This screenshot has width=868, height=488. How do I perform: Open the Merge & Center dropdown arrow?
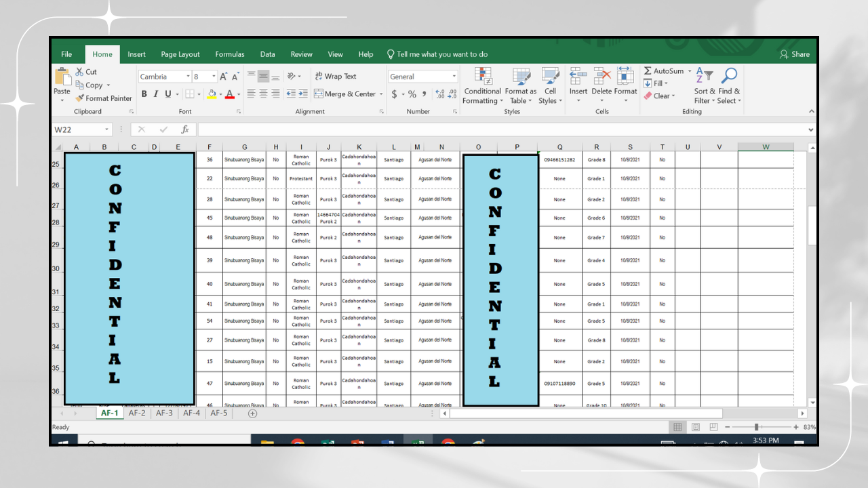[381, 94]
